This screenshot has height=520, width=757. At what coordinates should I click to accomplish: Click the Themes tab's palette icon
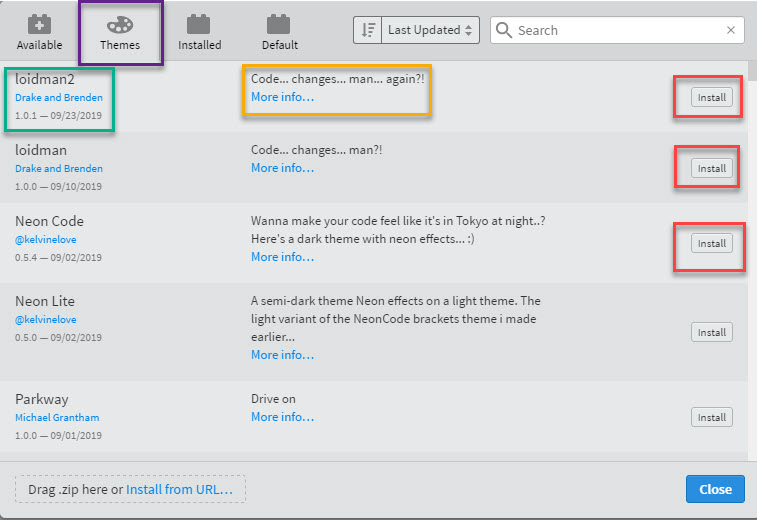click(x=120, y=25)
